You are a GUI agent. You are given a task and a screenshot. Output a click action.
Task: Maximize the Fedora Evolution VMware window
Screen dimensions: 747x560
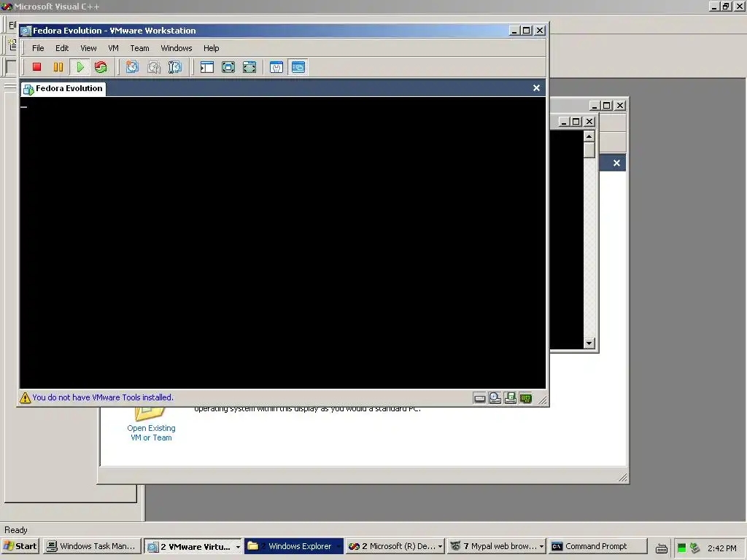click(527, 31)
